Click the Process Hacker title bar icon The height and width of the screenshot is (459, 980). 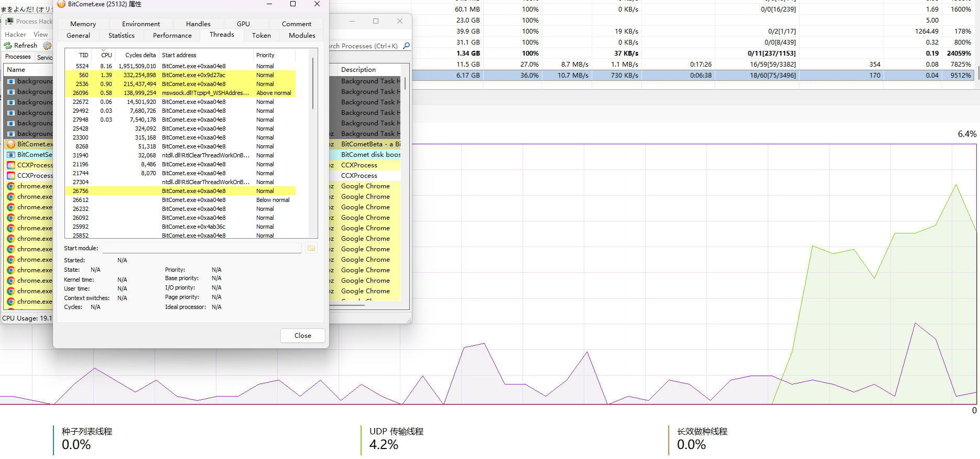tap(9, 22)
